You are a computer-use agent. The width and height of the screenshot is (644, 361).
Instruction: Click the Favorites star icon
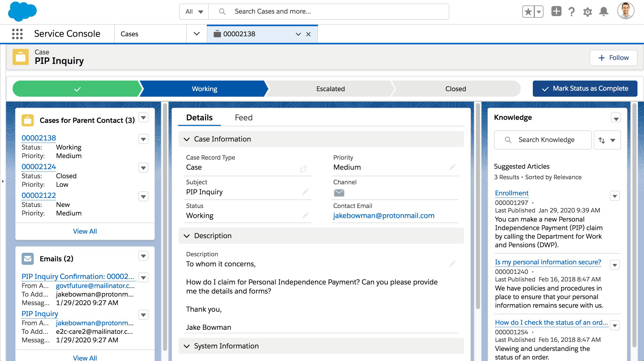(x=528, y=12)
